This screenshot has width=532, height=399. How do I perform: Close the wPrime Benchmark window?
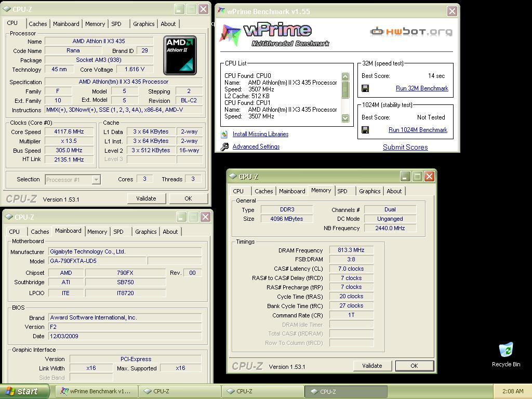[x=452, y=11]
